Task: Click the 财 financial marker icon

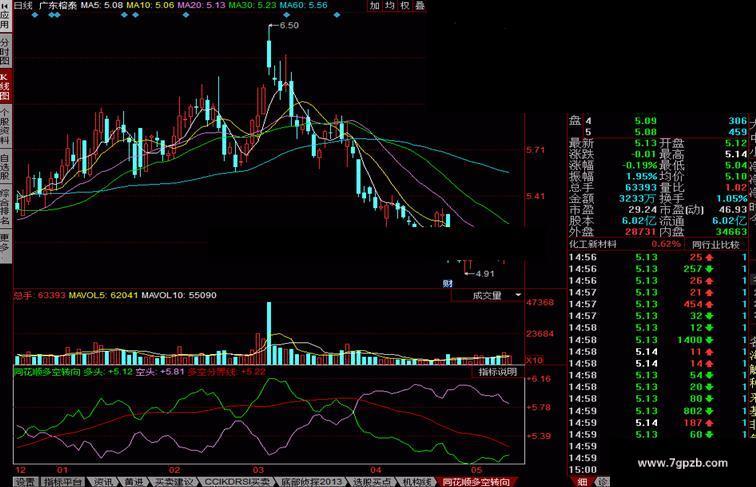Action: (x=447, y=283)
